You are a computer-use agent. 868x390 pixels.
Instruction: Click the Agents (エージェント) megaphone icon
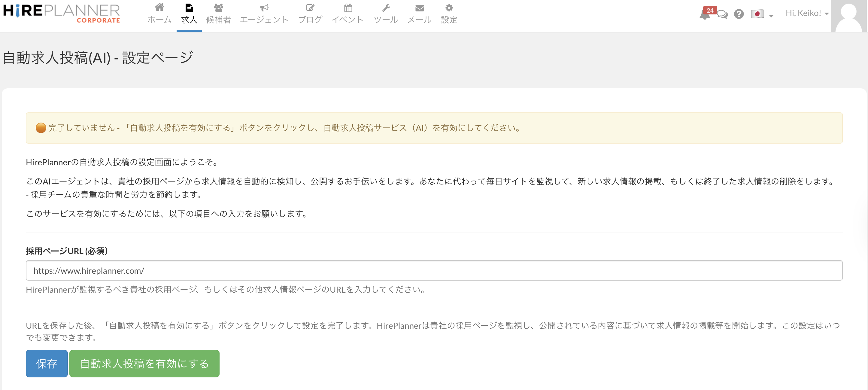pos(264,8)
